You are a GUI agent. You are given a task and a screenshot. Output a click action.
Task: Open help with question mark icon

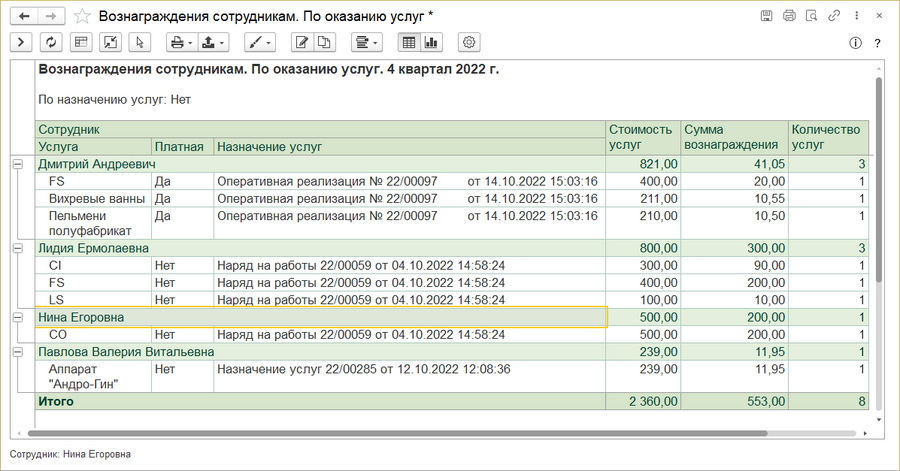878,43
